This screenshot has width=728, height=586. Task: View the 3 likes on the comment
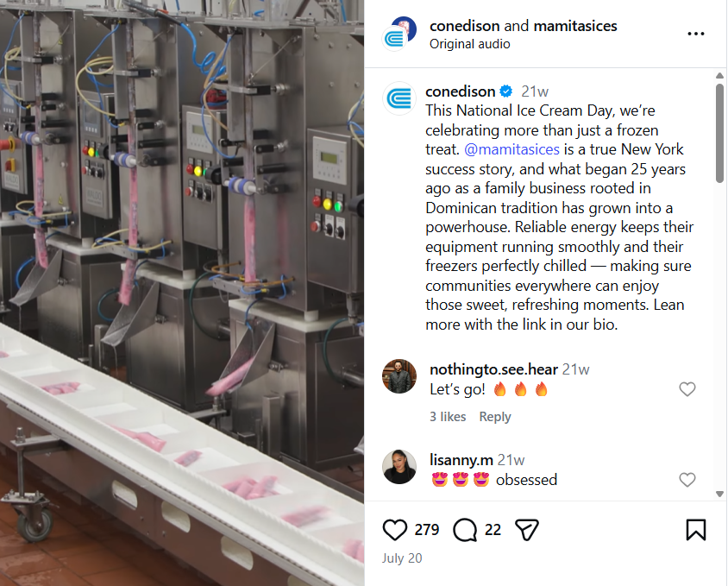(x=448, y=417)
